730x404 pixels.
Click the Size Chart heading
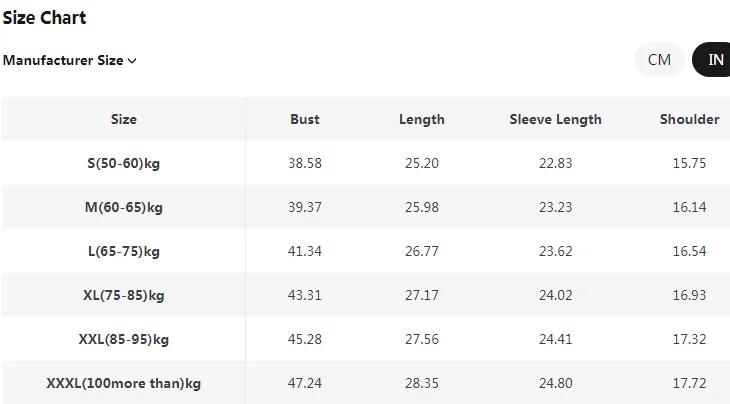44,18
